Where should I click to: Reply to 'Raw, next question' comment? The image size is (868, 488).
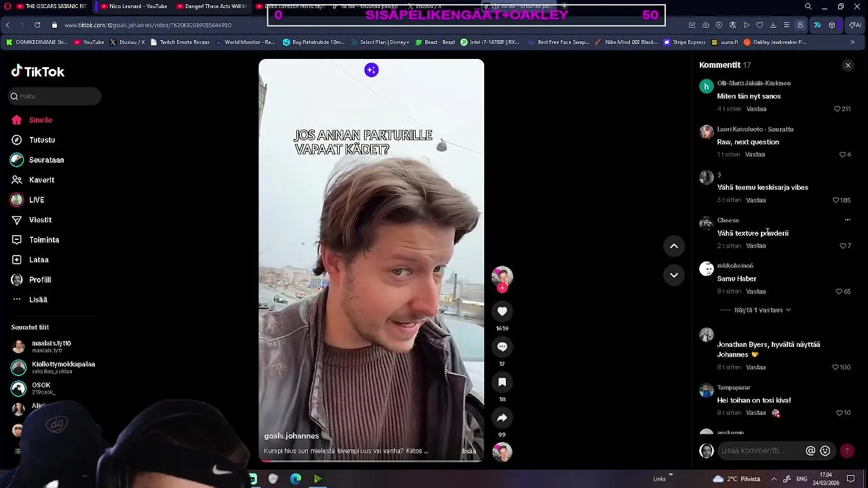point(755,155)
